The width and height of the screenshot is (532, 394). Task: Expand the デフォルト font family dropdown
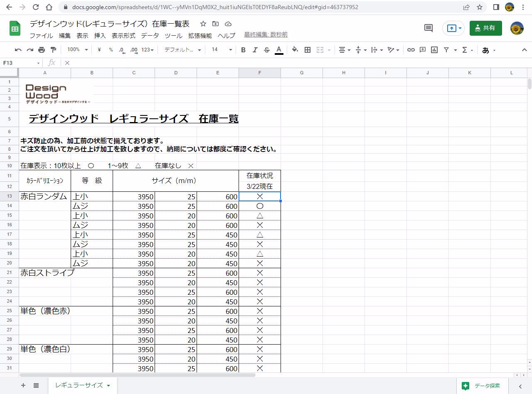coord(182,50)
